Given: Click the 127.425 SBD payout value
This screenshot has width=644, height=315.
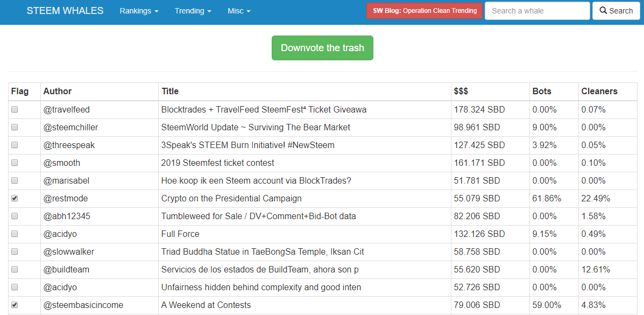Looking at the screenshot, I should tap(479, 145).
